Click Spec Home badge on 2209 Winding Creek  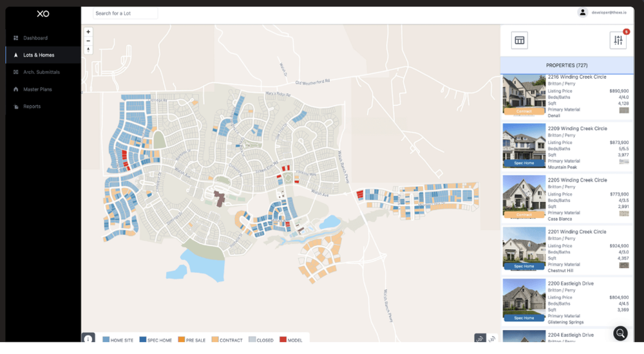[x=524, y=163]
